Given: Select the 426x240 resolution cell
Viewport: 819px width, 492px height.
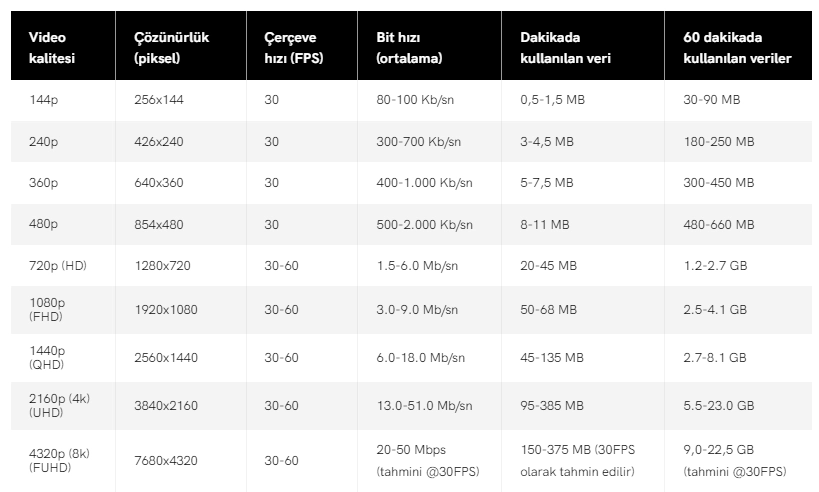Looking at the screenshot, I should point(158,142).
